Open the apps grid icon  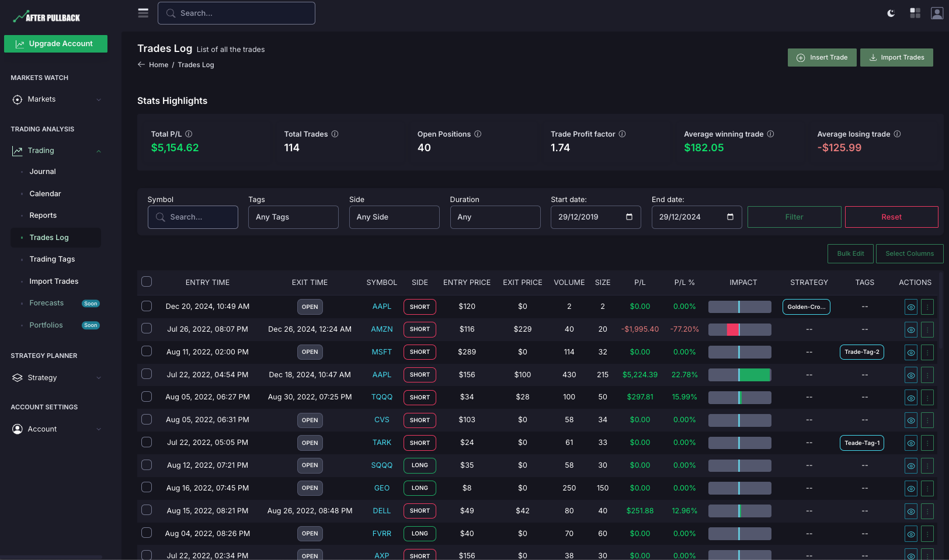(x=915, y=13)
